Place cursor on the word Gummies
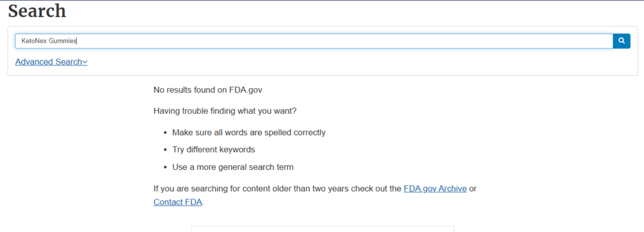The width and height of the screenshot is (644, 232). pos(61,41)
